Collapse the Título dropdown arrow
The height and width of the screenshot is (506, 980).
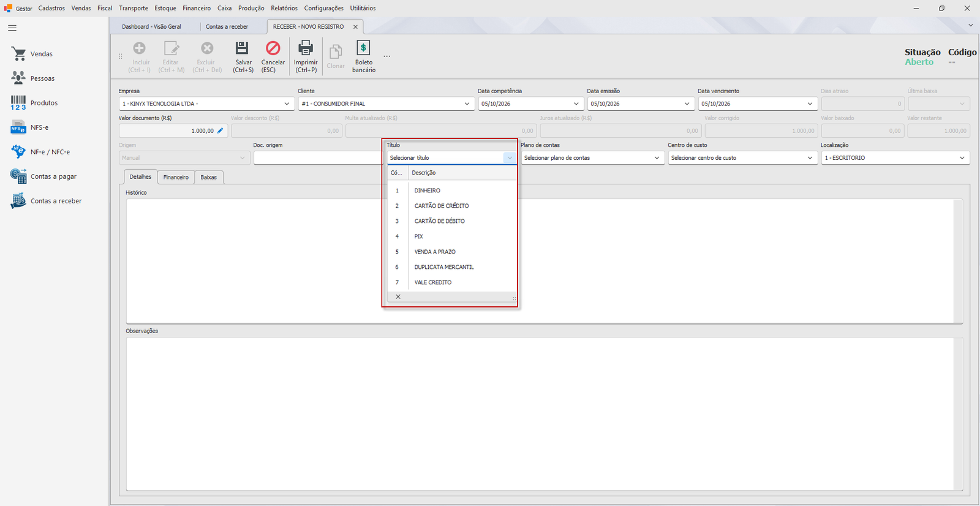[x=510, y=158]
